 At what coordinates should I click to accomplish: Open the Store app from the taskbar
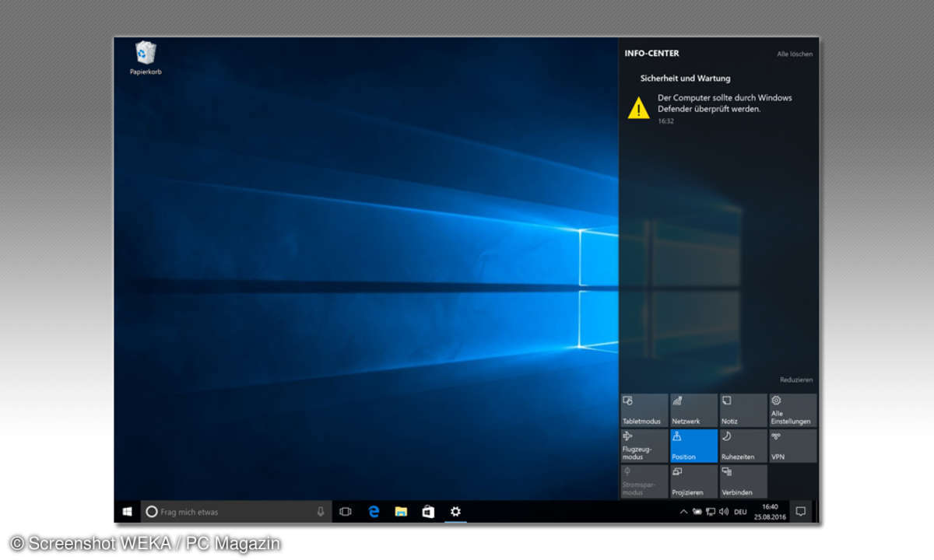tap(427, 511)
